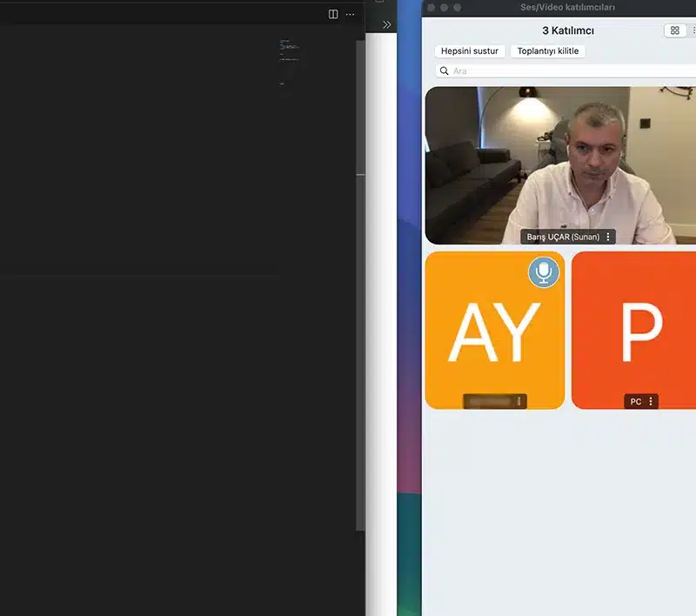Open AY participant options dots

519,401
